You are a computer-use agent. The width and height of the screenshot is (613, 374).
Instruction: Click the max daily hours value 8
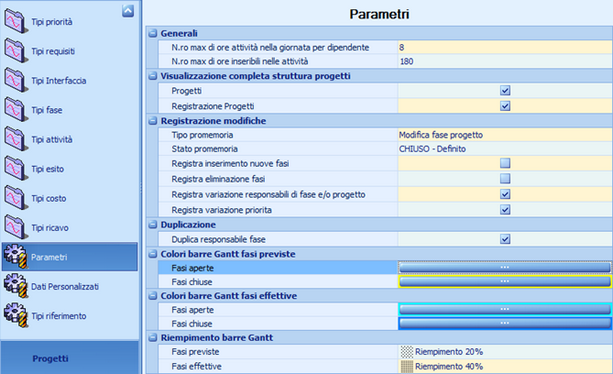(505, 47)
